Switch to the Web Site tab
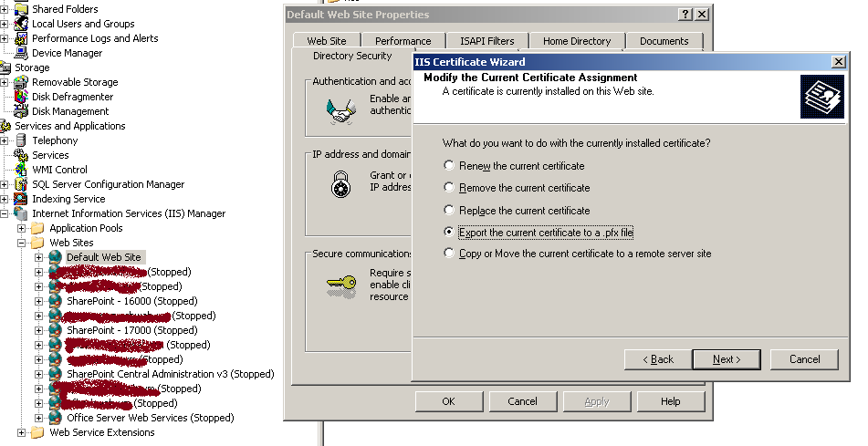 pyautogui.click(x=327, y=41)
